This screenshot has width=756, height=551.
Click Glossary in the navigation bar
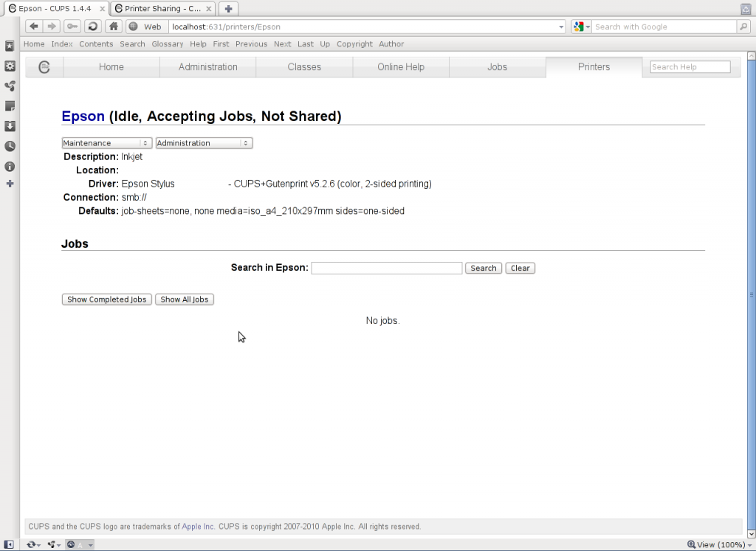(x=168, y=44)
